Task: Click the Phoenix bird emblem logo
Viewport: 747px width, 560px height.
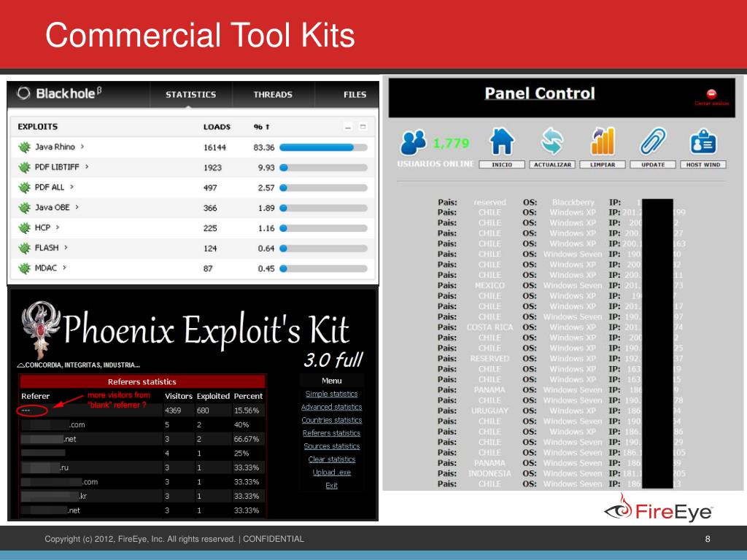Action: [41, 330]
